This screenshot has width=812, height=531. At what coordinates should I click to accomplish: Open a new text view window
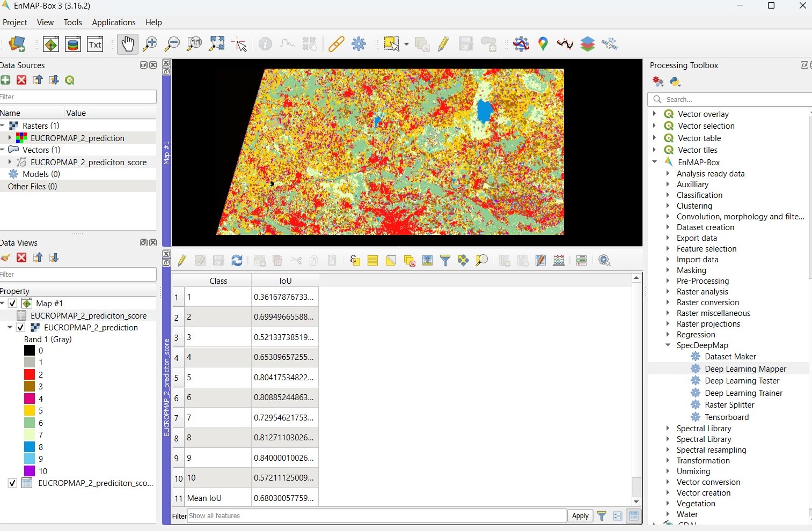click(95, 44)
